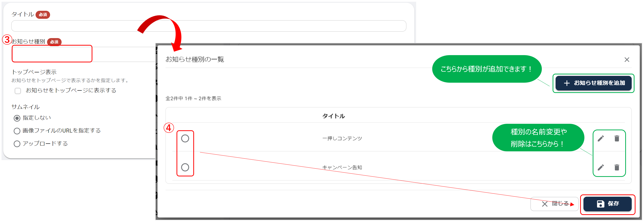Click the 保存 save button
The image size is (644, 222).
607,204
